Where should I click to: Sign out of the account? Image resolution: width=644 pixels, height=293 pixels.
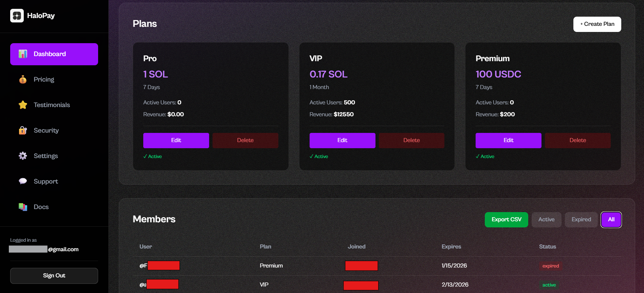[54, 276]
